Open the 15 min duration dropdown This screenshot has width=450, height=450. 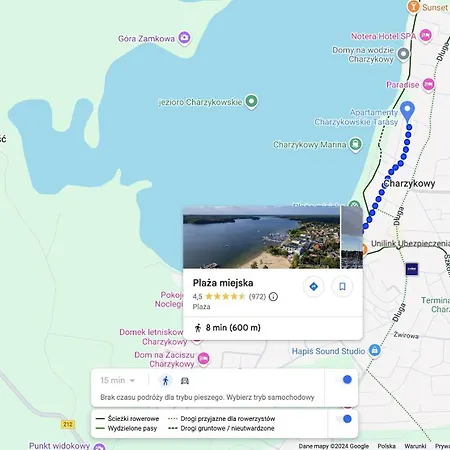pyautogui.click(x=117, y=380)
